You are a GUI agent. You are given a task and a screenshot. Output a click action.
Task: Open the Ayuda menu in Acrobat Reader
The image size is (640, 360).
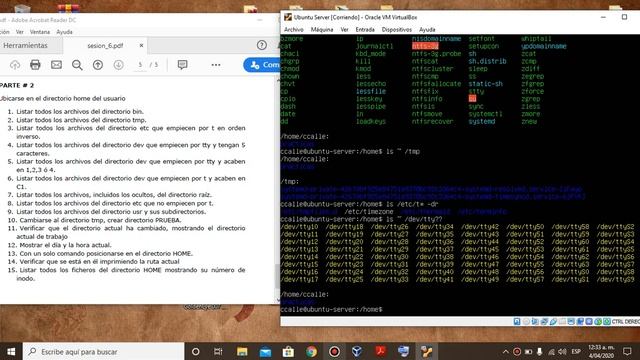pyautogui.click(x=64, y=31)
